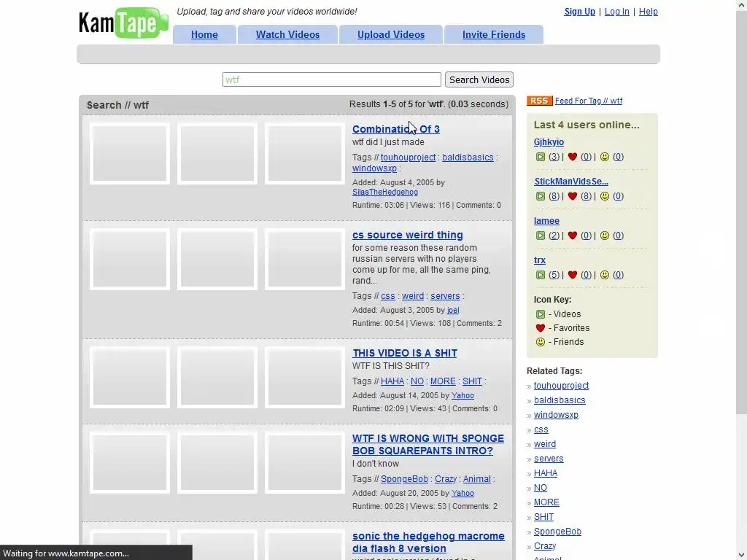Viewport: 747px width, 560px height.
Task: Click Gjhkyio's red heart favorites icon
Action: click(573, 157)
